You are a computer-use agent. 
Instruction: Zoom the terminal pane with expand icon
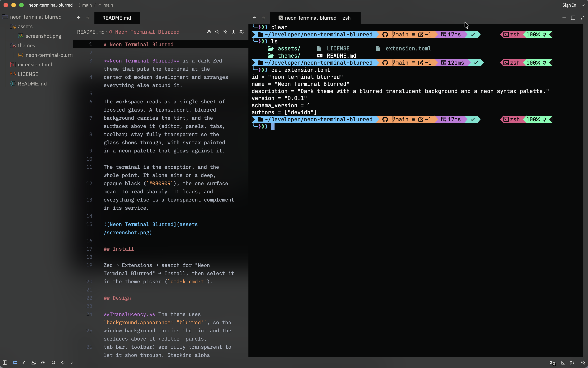pos(582,18)
